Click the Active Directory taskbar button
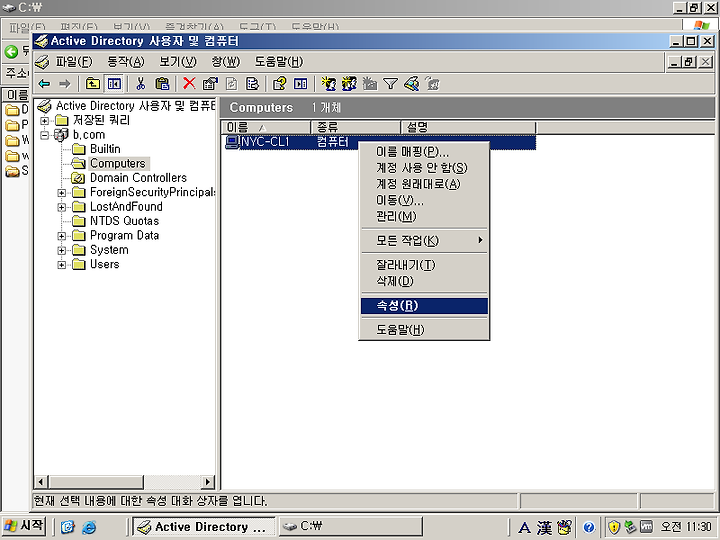 point(204,526)
